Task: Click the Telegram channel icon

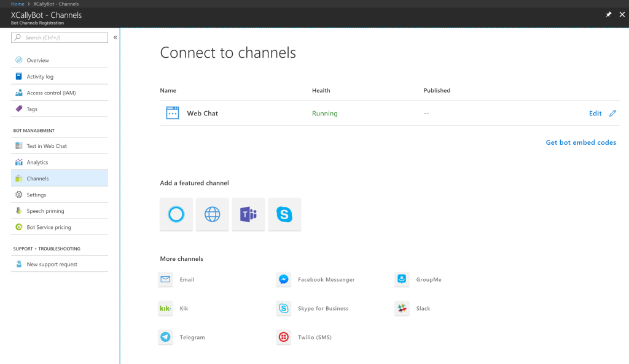Action: (165, 337)
